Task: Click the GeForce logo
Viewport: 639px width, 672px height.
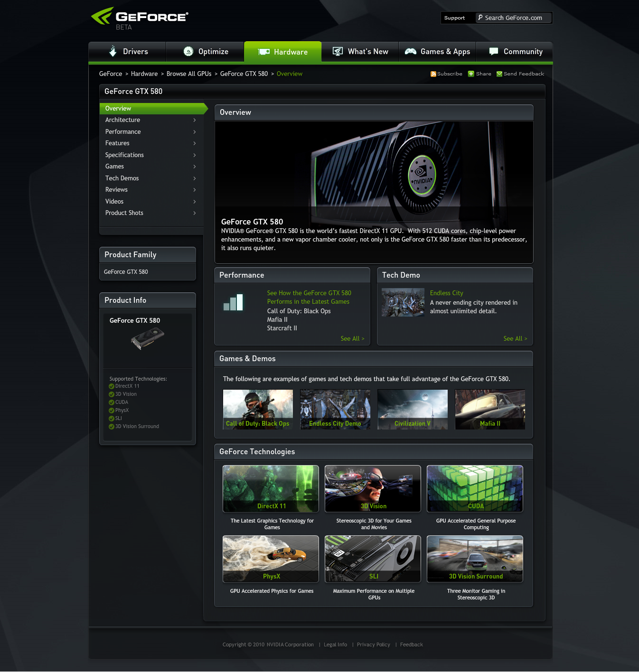Action: coord(140,18)
